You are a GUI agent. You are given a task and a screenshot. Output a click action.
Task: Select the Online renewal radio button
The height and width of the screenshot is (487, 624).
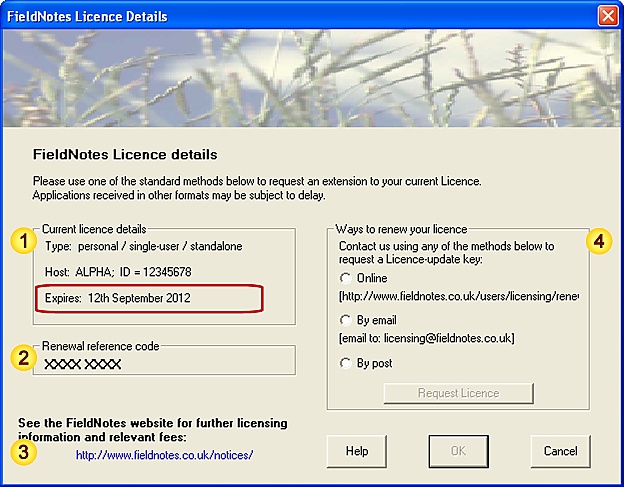[345, 278]
